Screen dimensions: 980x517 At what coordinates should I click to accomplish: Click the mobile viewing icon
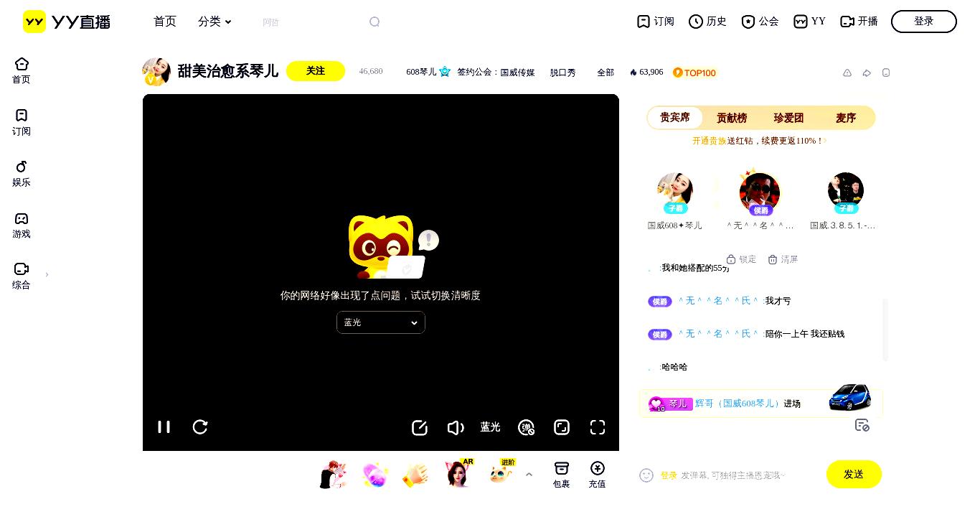pos(886,73)
